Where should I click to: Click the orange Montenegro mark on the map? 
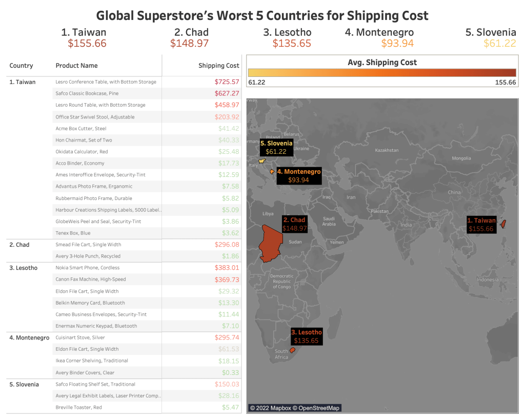tap(271, 172)
